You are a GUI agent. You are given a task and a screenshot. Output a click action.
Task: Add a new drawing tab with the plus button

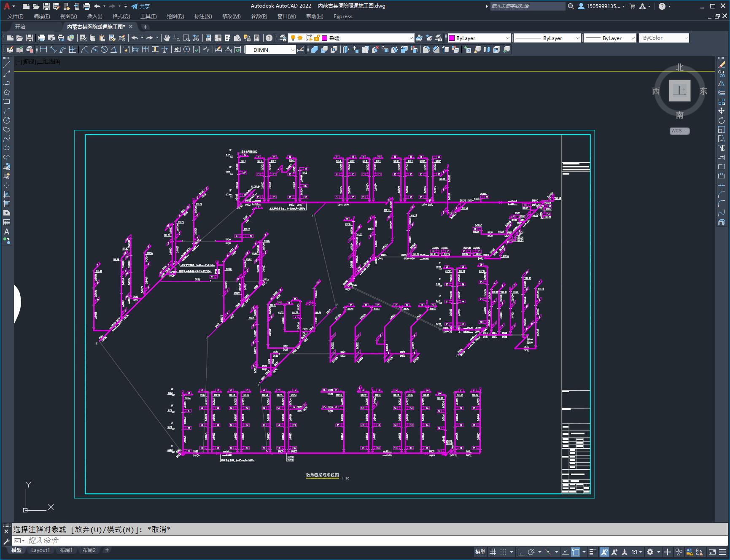[x=145, y=27]
